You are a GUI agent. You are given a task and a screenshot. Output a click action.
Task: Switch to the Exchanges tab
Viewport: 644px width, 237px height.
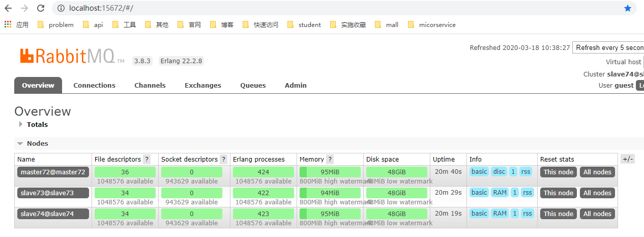click(x=203, y=85)
